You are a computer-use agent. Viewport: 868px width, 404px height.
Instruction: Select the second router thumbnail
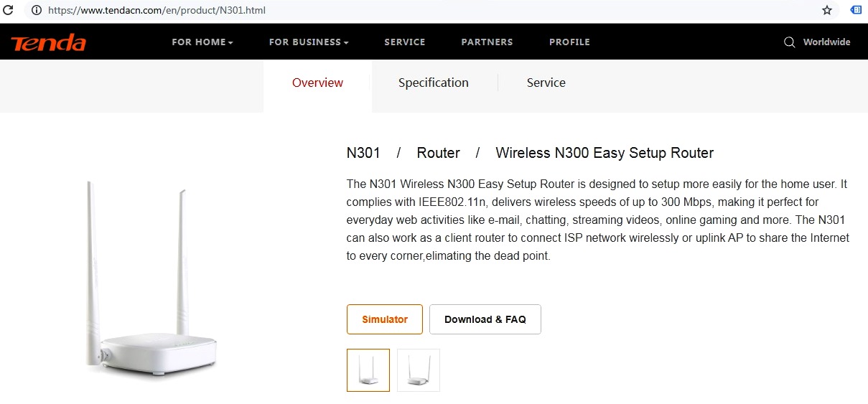[x=418, y=370]
